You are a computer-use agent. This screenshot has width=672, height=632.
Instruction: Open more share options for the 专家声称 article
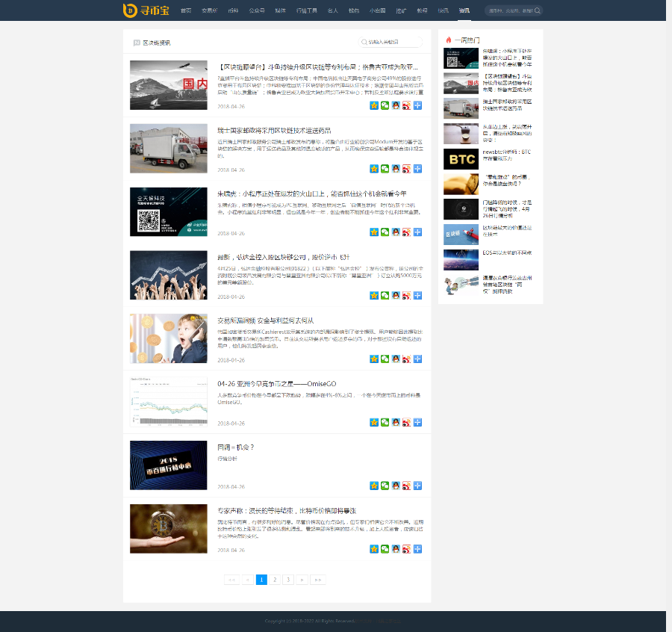pyautogui.click(x=417, y=549)
